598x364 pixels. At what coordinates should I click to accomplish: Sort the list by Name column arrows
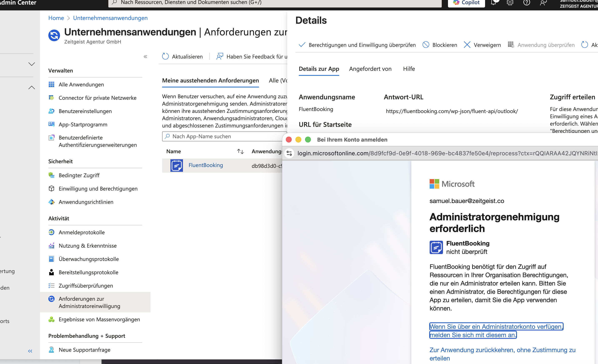pos(240,151)
